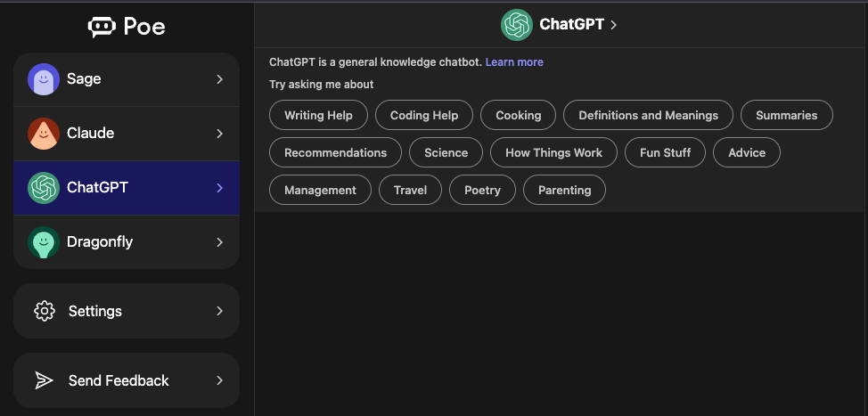Choose the How Things Work topic
This screenshot has width=868, height=416.
[553, 152]
